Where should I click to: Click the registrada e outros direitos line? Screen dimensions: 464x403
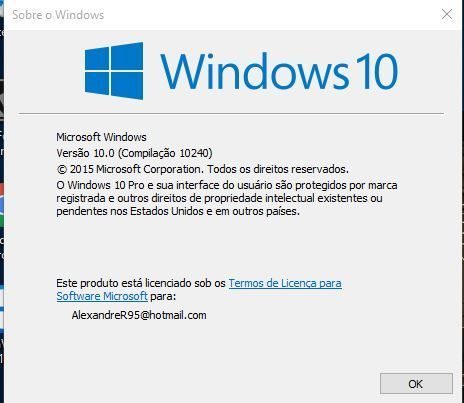tap(219, 198)
